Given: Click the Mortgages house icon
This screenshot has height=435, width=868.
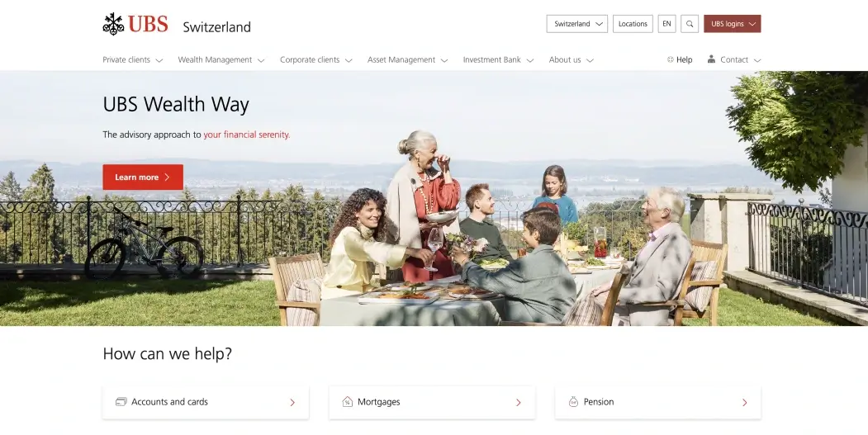Looking at the screenshot, I should 347,402.
